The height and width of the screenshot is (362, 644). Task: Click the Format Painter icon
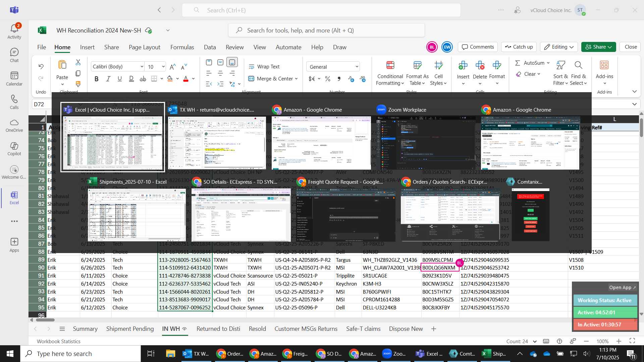pos(78,83)
